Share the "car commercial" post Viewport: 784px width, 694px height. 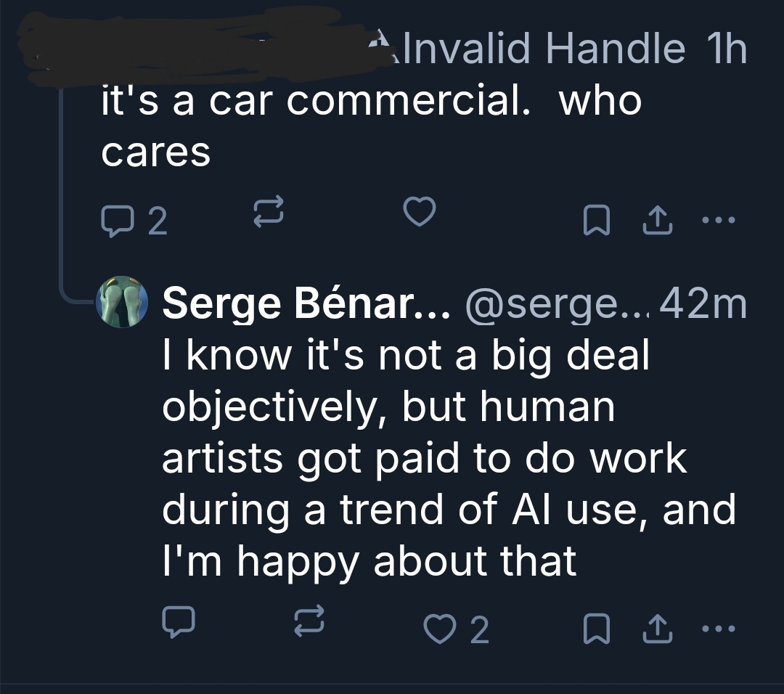(656, 219)
